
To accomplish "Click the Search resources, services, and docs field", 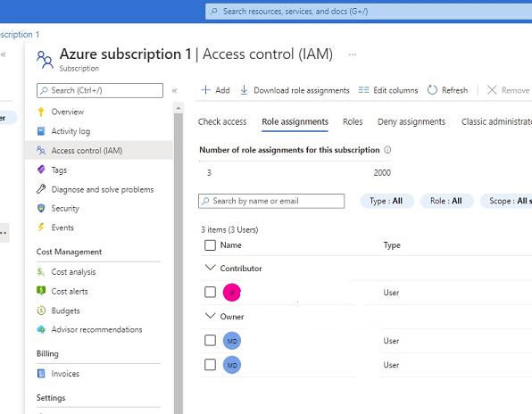I will 369,12.
